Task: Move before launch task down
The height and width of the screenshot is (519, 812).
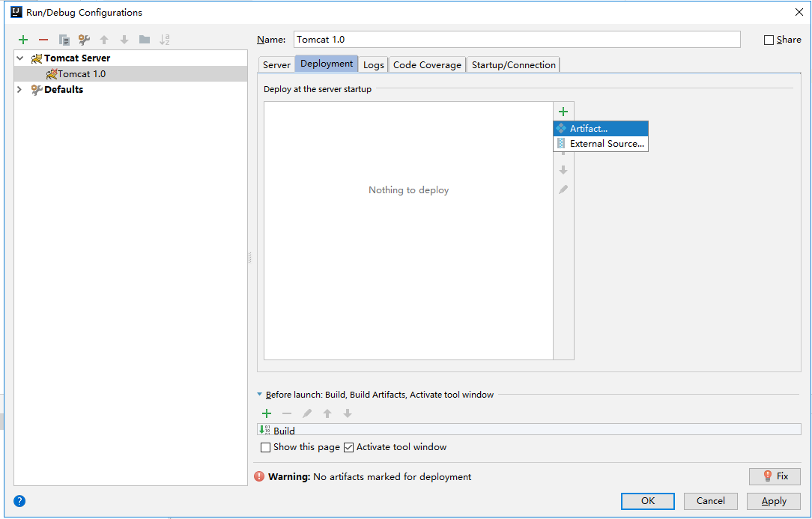Action: [348, 413]
